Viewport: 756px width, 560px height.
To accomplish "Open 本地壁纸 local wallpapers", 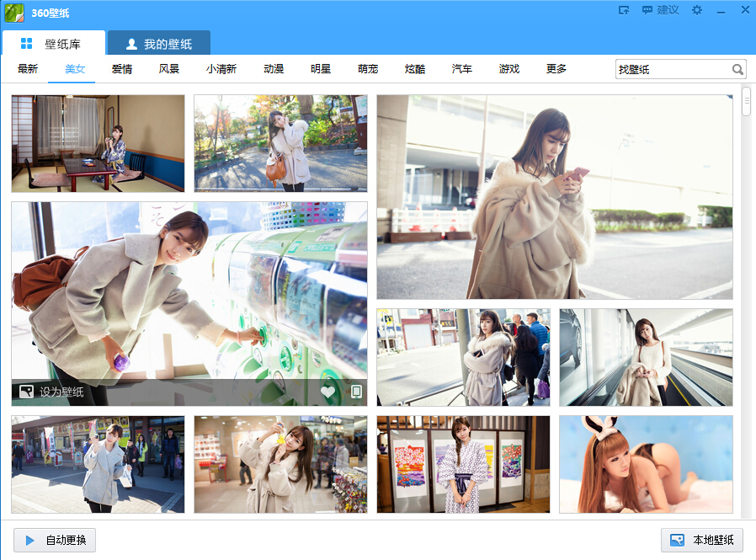I will 702,540.
